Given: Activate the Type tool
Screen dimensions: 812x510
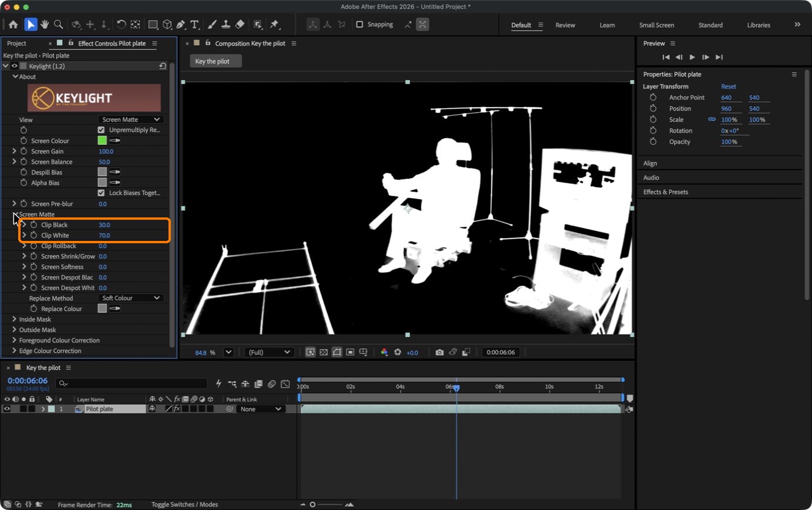Looking at the screenshot, I should pos(195,25).
